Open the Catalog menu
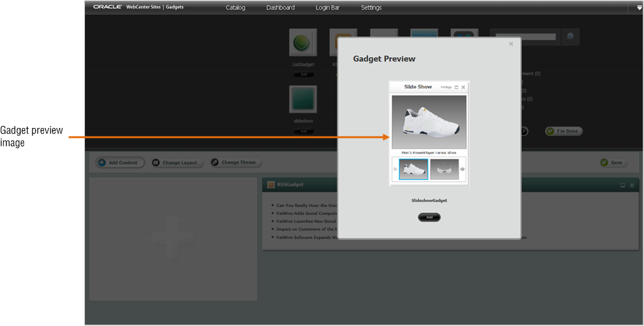Viewport: 644px width, 326px height. (x=235, y=7)
